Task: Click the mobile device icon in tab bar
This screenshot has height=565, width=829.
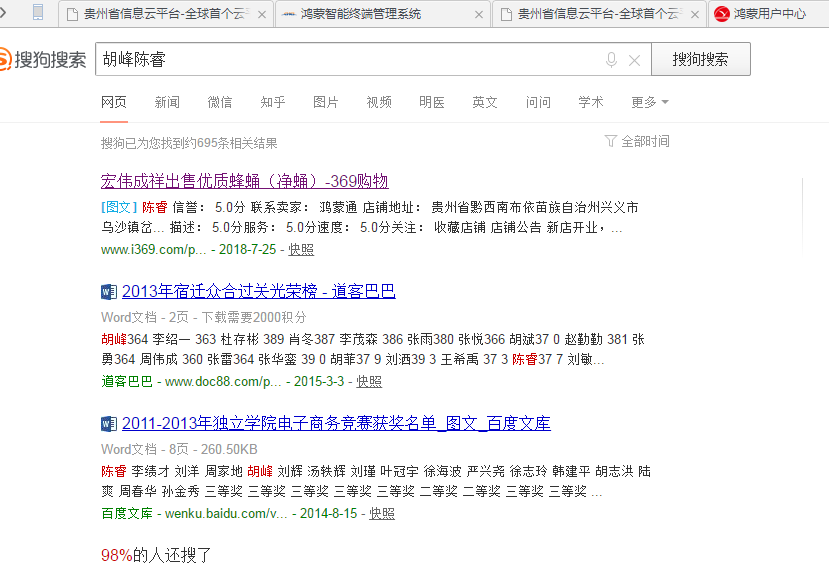Action: (38, 13)
